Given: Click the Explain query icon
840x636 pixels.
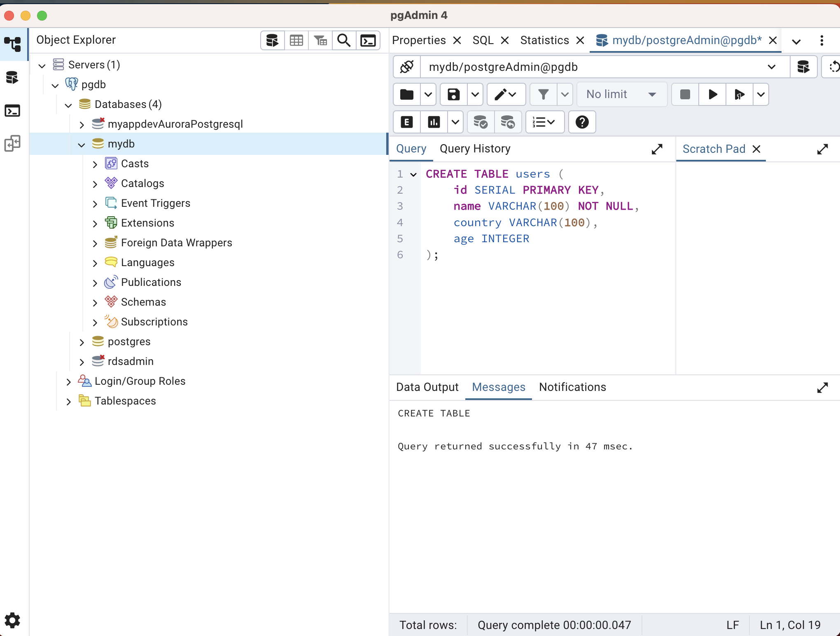Looking at the screenshot, I should click(x=407, y=122).
